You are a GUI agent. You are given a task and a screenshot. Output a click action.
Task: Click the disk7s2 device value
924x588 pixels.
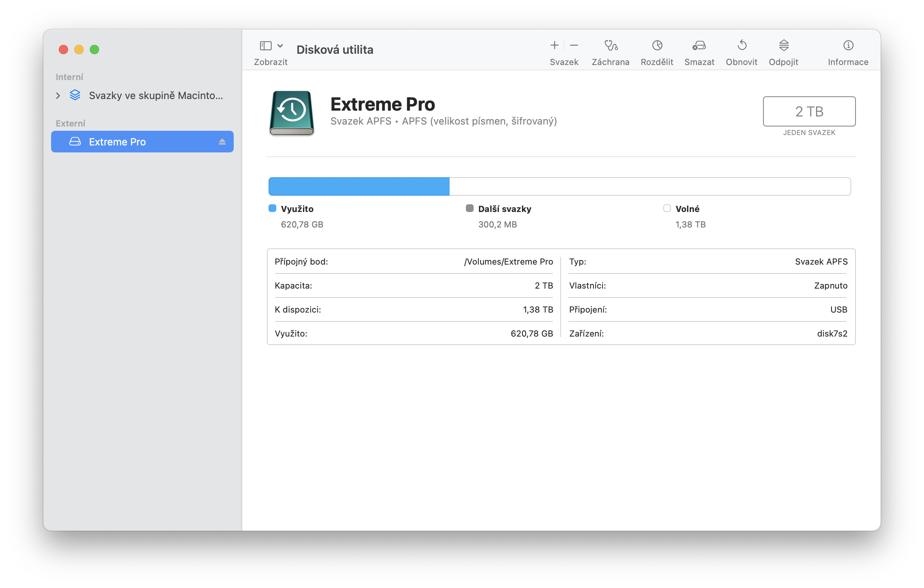point(832,333)
